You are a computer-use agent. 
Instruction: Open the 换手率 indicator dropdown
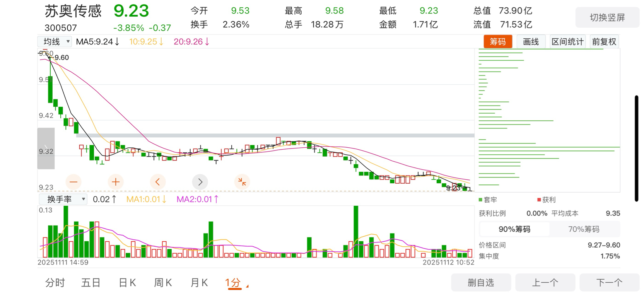tap(63, 199)
